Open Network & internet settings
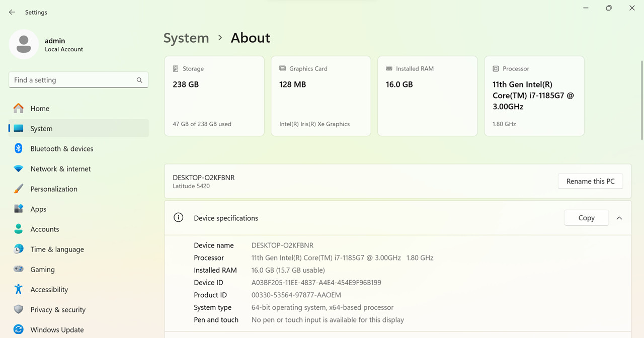This screenshot has width=644, height=338. tap(78, 168)
